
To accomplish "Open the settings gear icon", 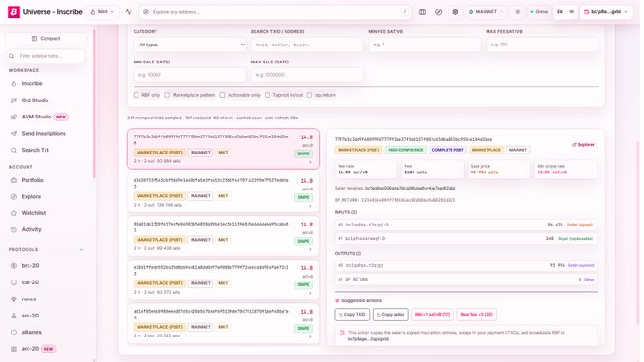I will pyautogui.click(x=455, y=12).
